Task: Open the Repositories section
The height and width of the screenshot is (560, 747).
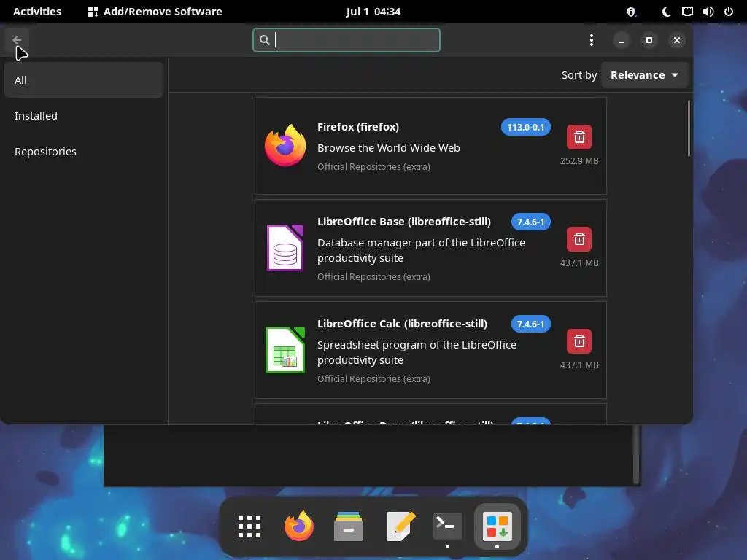Action: [84, 152]
